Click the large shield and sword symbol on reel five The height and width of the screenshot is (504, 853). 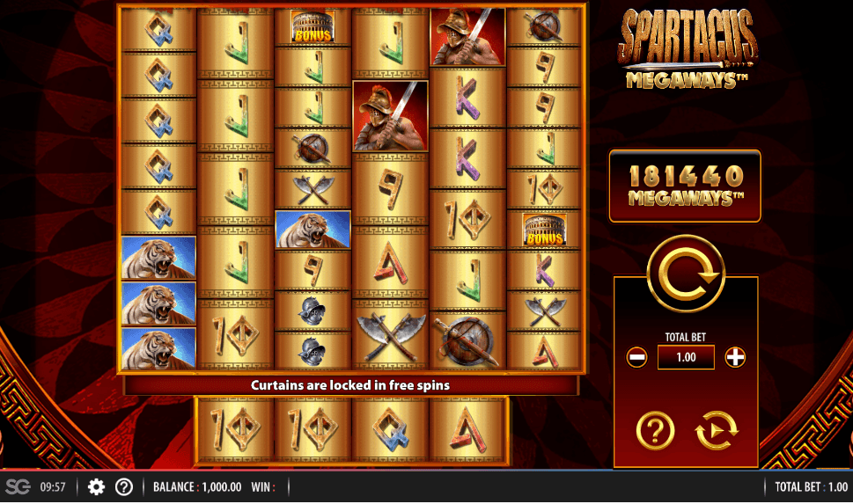click(x=467, y=341)
